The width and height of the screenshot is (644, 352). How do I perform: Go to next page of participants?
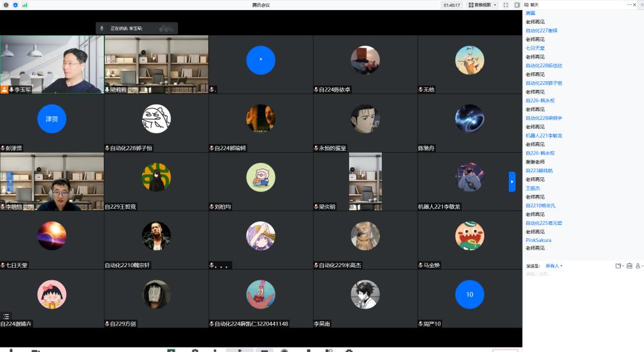click(512, 182)
